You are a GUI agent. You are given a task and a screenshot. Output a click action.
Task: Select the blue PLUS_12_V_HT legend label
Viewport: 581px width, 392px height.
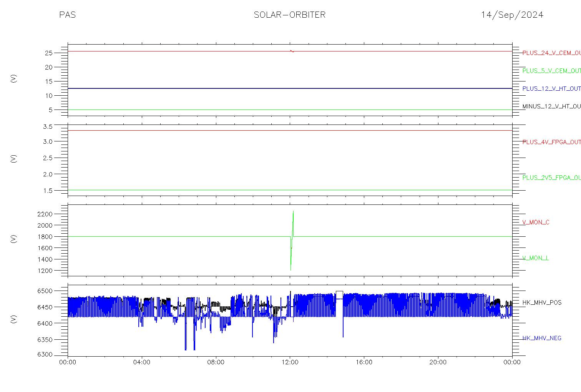551,89
